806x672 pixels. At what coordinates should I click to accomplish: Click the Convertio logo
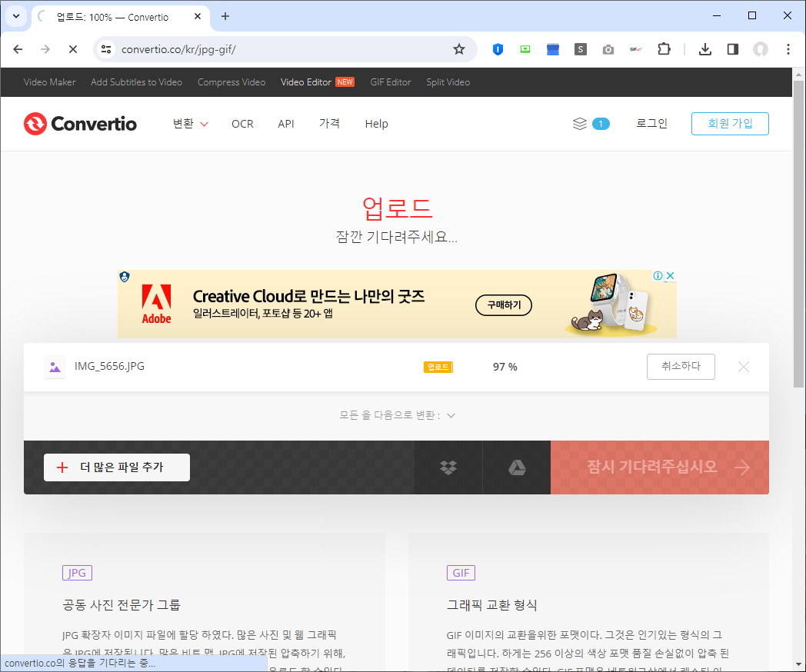[79, 124]
